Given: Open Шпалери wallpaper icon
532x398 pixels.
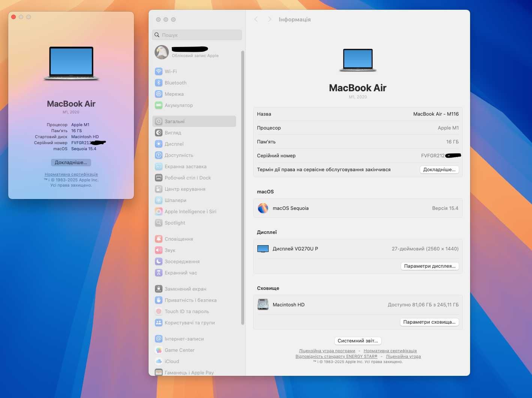Looking at the screenshot, I should 159,200.
